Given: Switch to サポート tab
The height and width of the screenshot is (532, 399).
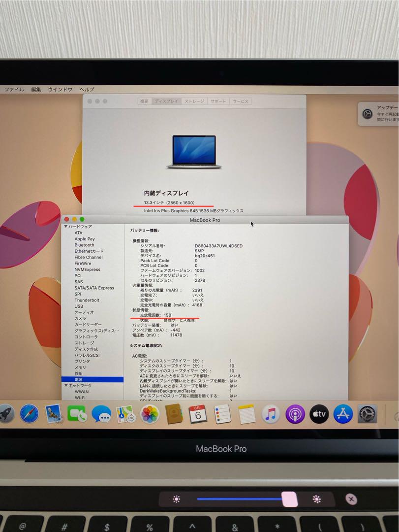Looking at the screenshot, I should 218,101.
